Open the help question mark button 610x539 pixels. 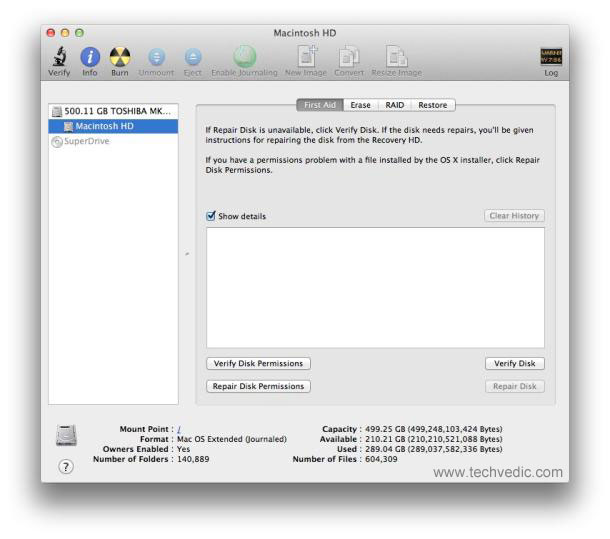pos(66,466)
